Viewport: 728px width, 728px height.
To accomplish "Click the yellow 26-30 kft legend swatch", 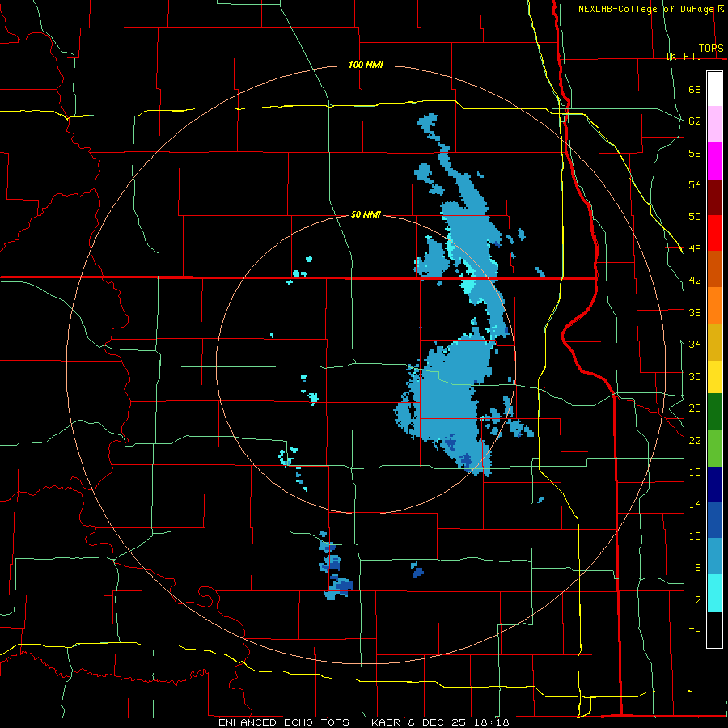I will coord(714,377).
